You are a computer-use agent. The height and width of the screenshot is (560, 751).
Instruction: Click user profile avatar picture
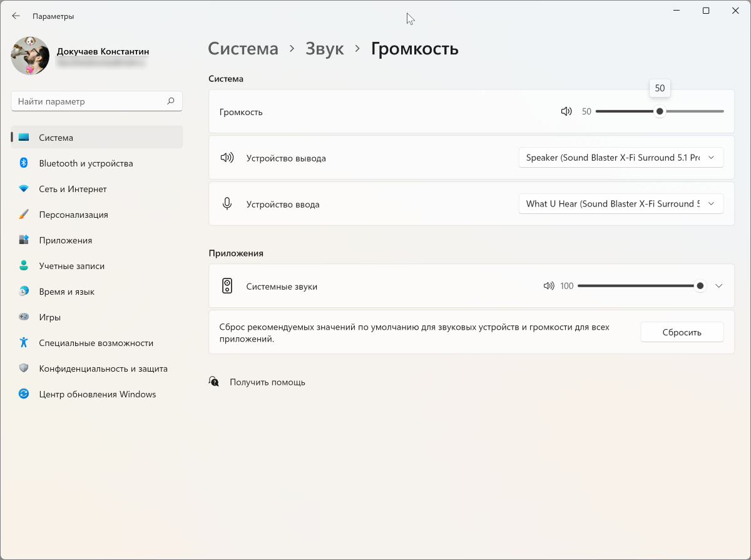point(30,56)
